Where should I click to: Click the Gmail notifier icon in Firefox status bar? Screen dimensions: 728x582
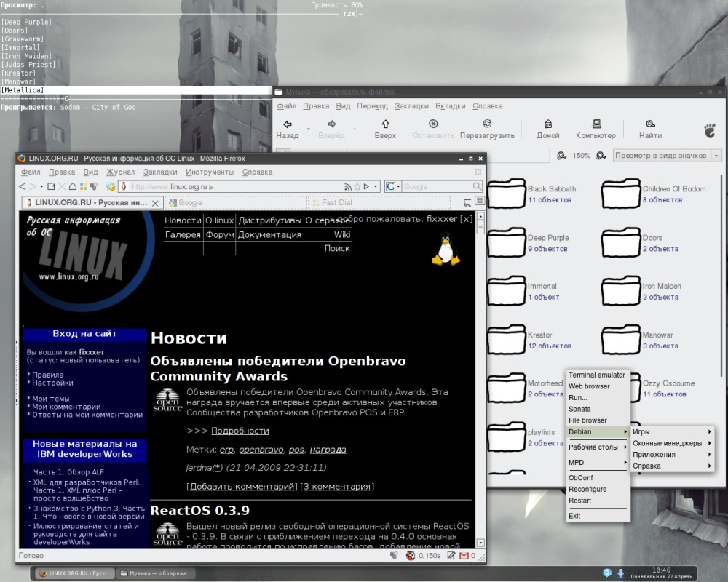pyautogui.click(x=464, y=556)
